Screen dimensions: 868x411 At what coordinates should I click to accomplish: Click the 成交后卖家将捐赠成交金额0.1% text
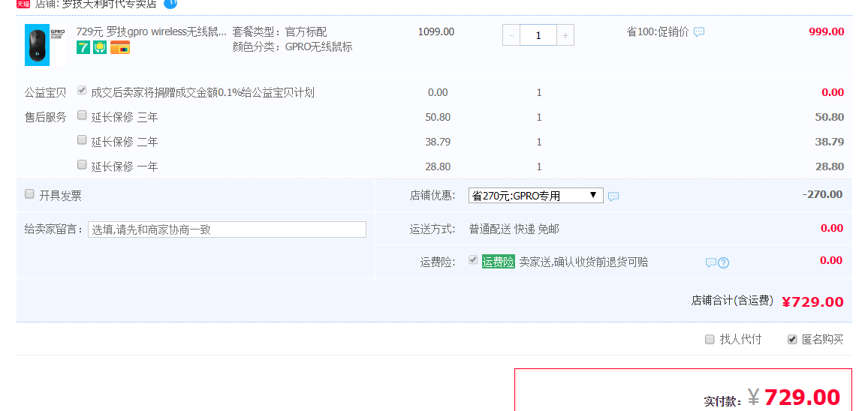[x=203, y=93]
